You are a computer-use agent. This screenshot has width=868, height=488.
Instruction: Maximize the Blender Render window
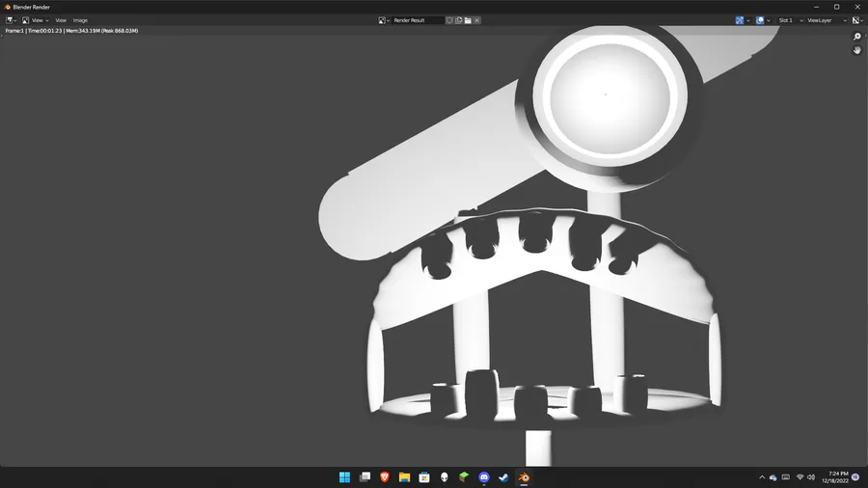click(x=836, y=7)
